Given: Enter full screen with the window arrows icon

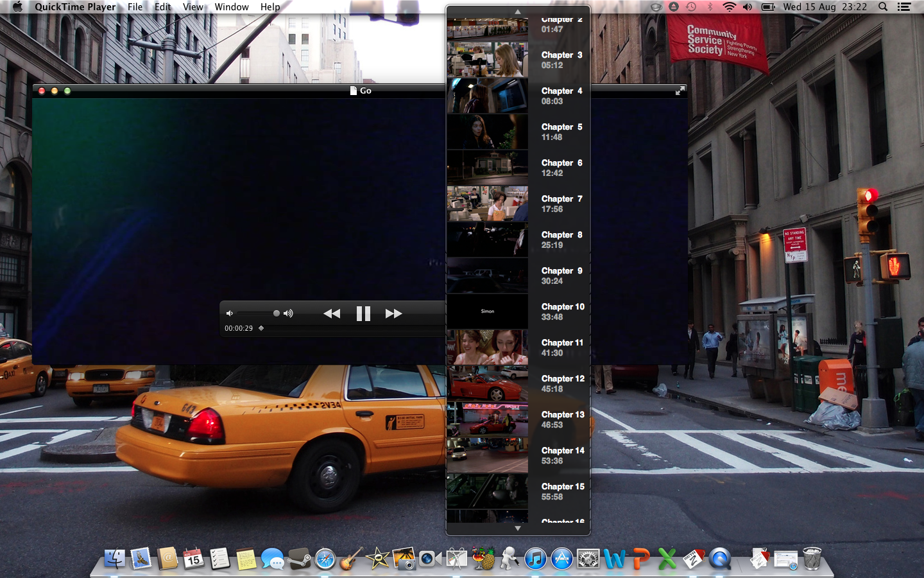Looking at the screenshot, I should [x=680, y=91].
